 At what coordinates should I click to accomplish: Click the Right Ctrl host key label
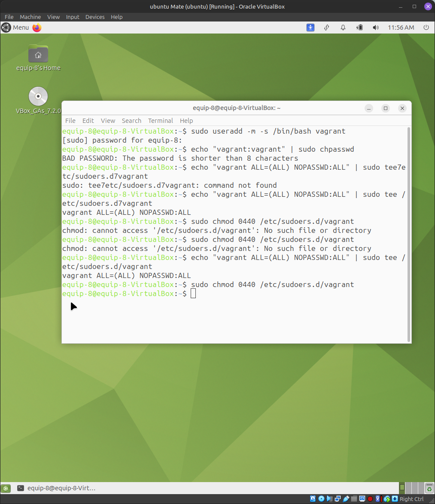(x=411, y=499)
